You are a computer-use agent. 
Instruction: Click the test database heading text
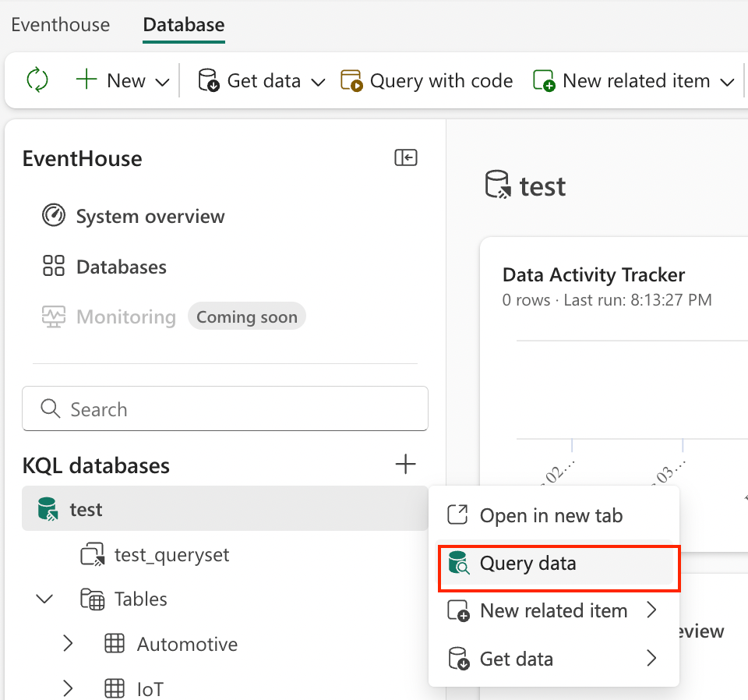coord(542,186)
